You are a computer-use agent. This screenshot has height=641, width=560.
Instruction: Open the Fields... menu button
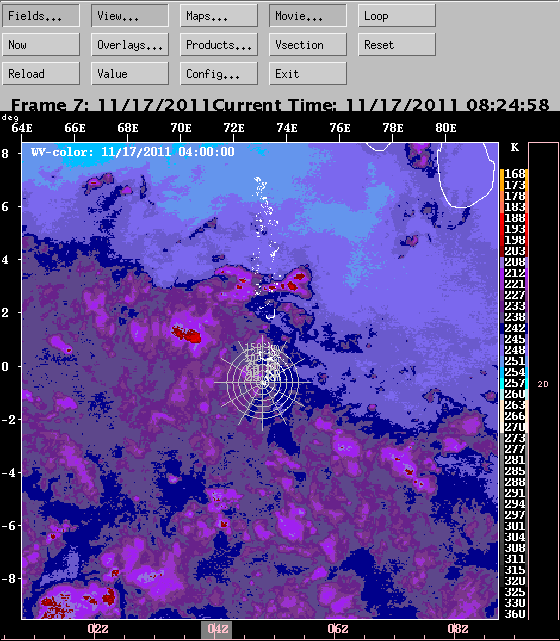(x=41, y=16)
